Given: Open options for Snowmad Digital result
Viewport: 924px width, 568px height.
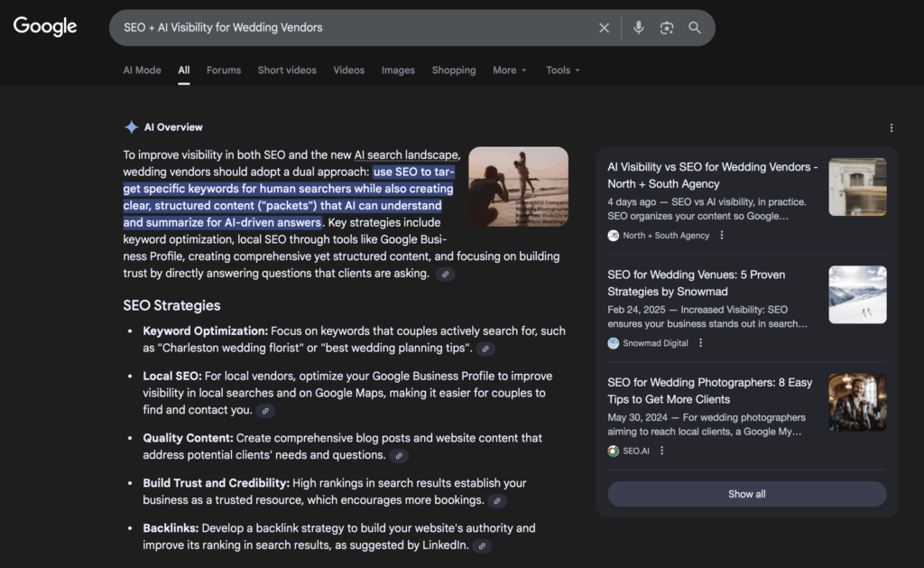Looking at the screenshot, I should tap(700, 343).
